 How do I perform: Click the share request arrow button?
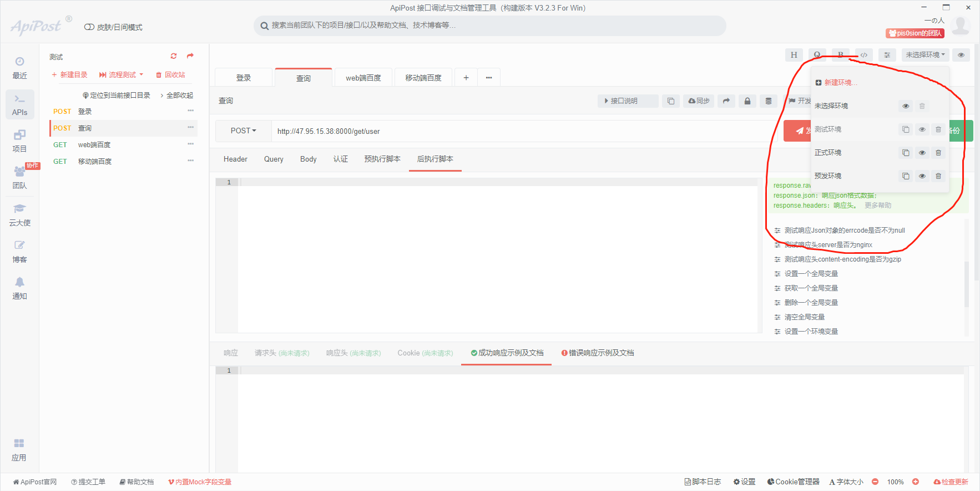coord(726,101)
